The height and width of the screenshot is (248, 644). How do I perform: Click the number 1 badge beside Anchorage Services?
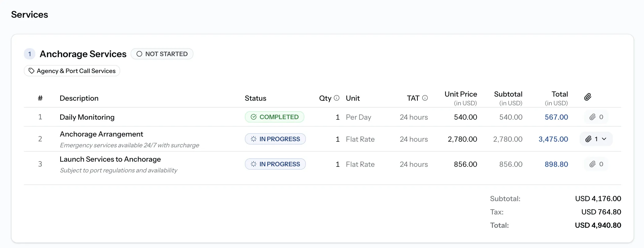(30, 54)
